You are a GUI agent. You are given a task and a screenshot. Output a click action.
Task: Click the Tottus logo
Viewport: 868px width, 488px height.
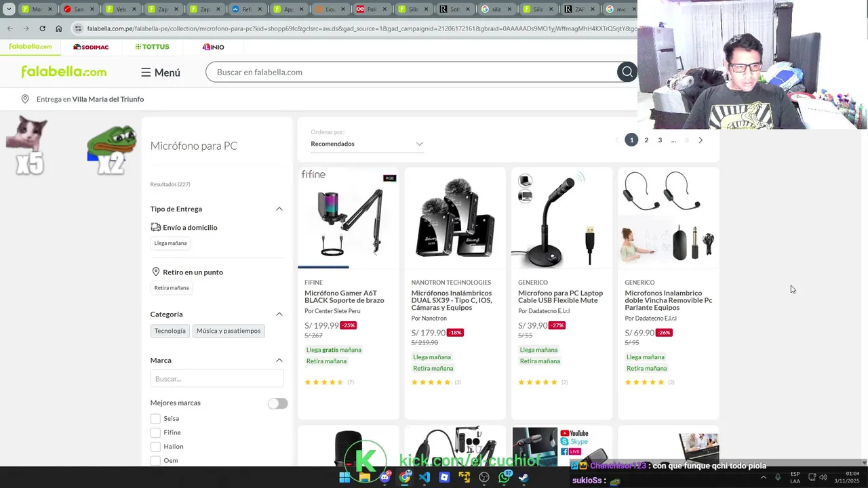click(152, 47)
